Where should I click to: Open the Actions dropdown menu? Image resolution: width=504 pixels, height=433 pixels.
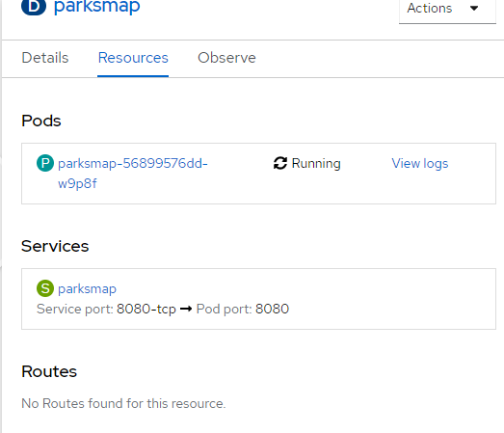447,10
